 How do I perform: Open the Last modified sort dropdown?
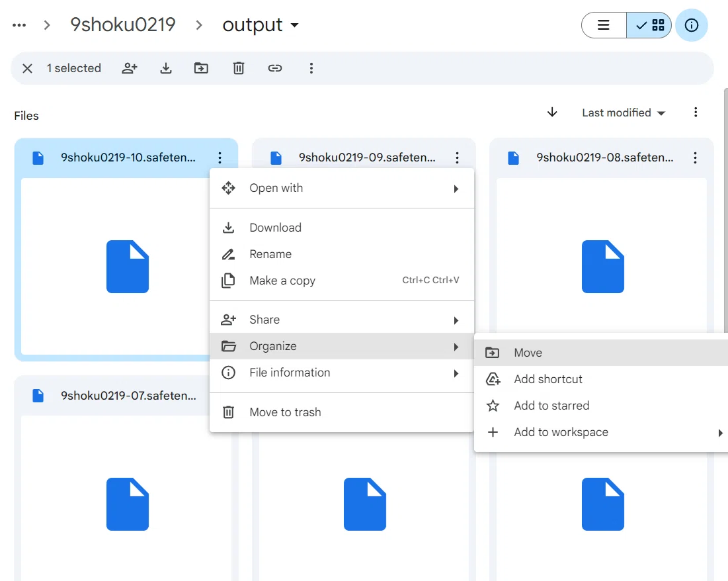[624, 112]
